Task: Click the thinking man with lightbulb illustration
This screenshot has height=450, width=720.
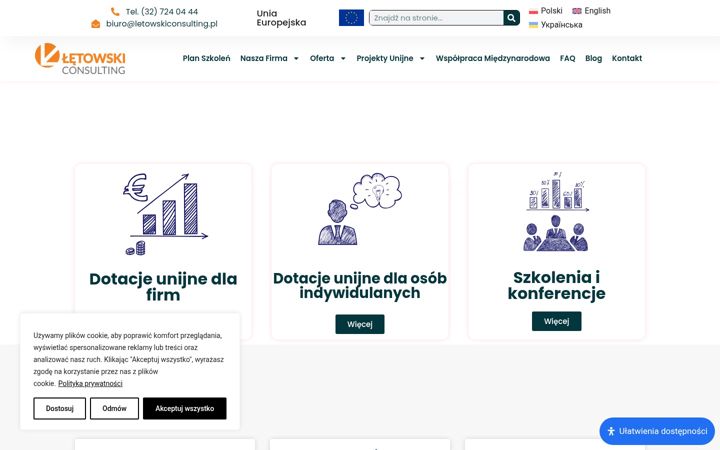Action: (360, 209)
